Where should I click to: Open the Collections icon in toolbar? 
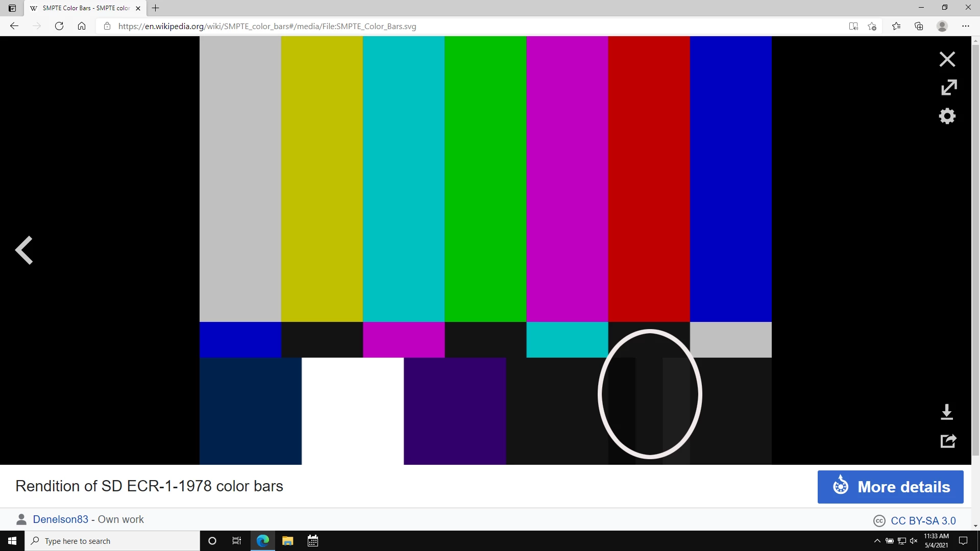tap(919, 26)
